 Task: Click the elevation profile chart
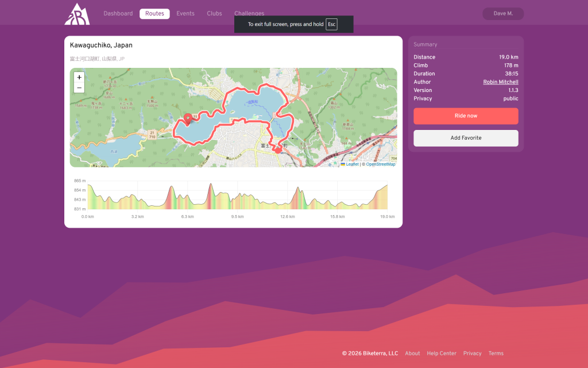pos(237,197)
